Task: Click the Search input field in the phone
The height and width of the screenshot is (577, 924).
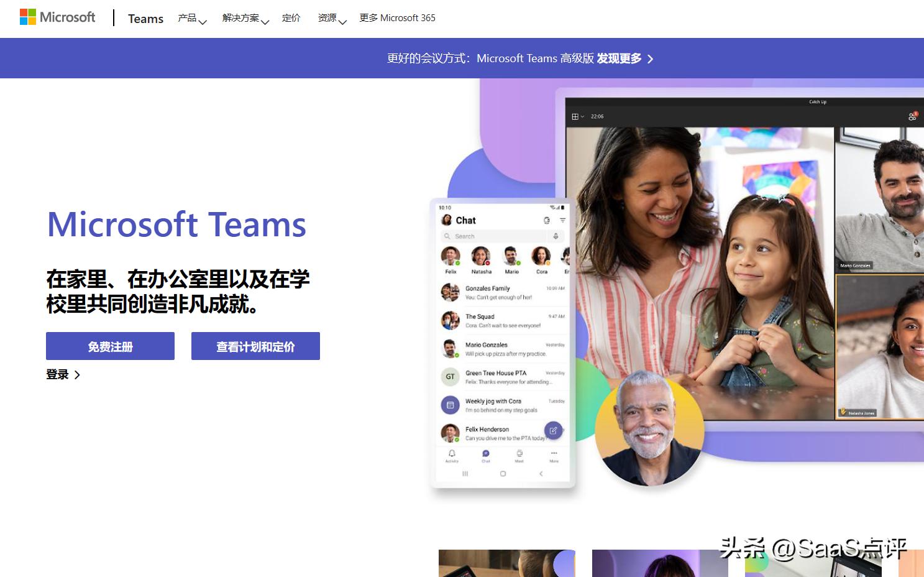Action: click(497, 236)
